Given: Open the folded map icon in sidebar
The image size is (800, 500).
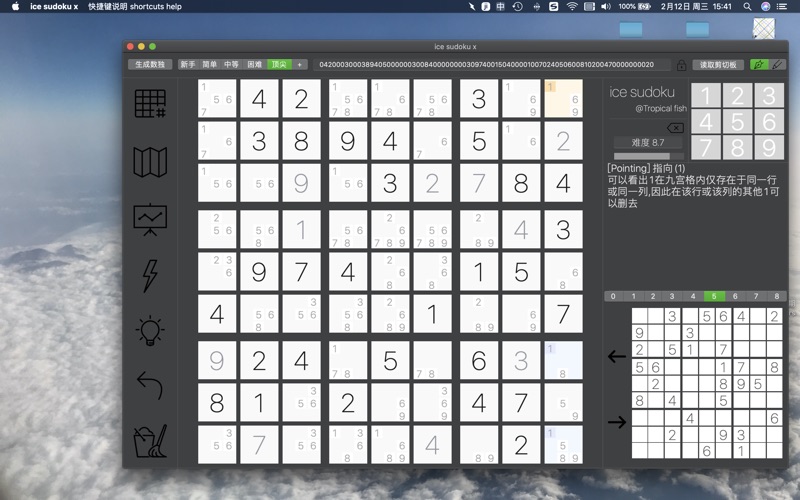Looking at the screenshot, I should (x=150, y=162).
